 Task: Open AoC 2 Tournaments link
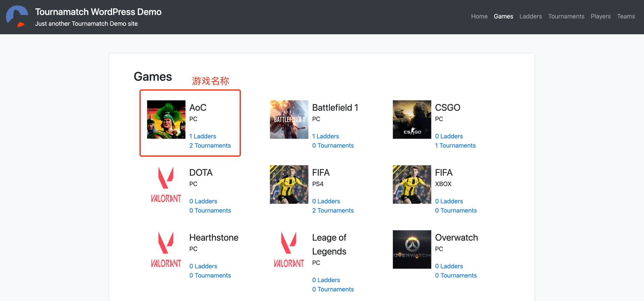(210, 145)
